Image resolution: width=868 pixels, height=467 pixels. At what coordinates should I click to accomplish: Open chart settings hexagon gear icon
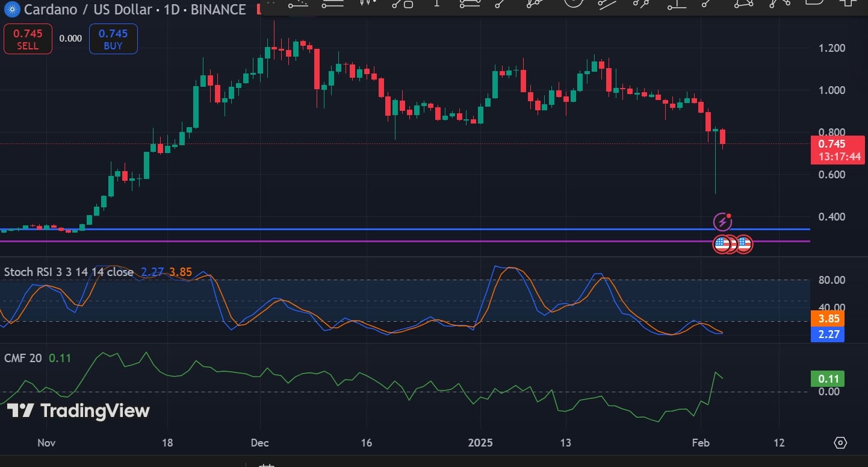840,443
